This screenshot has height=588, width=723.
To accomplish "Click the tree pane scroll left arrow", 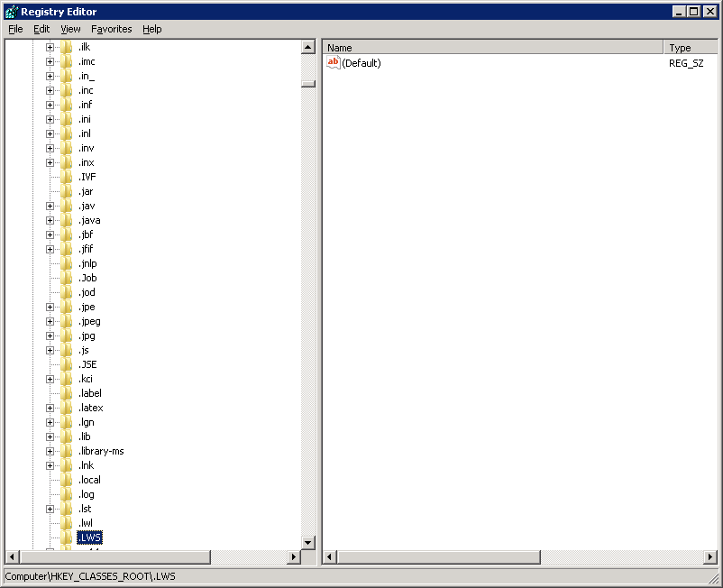I will (x=12, y=557).
